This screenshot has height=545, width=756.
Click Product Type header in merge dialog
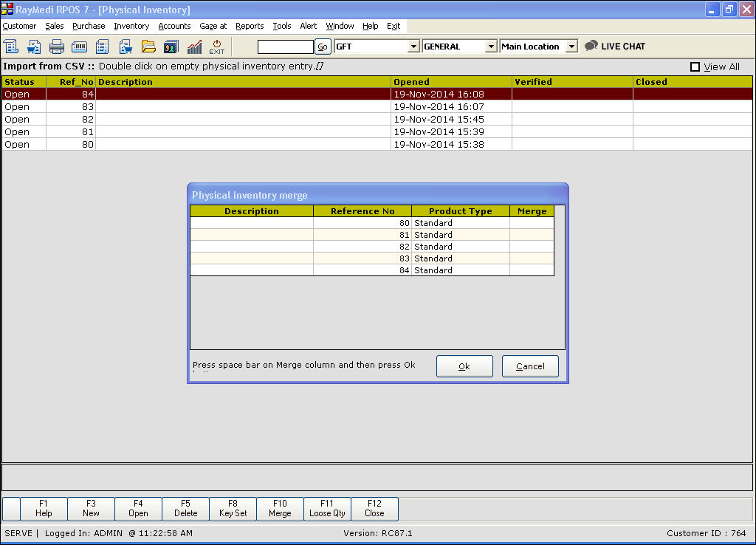[461, 210]
